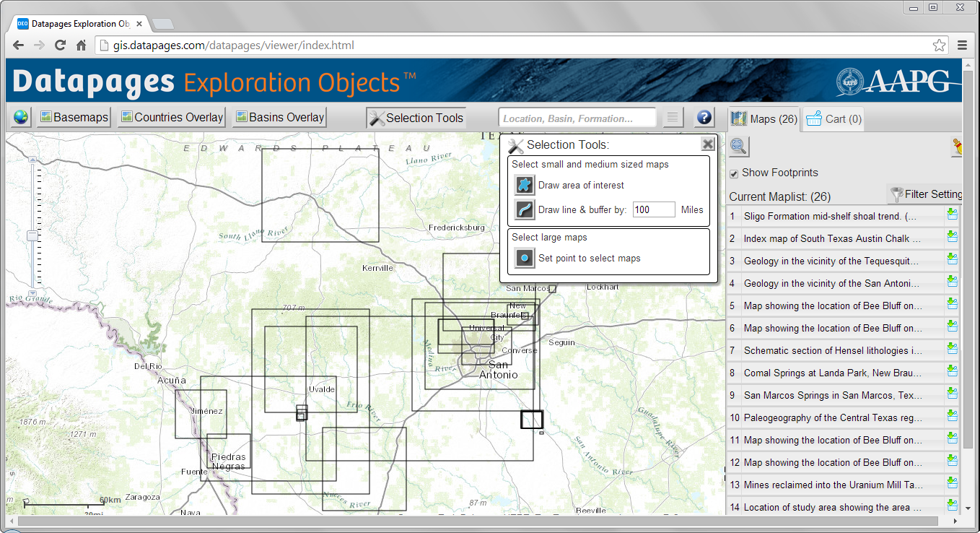The height and width of the screenshot is (533, 980).
Task: Click the buffer Miles input field
Action: [x=654, y=209]
